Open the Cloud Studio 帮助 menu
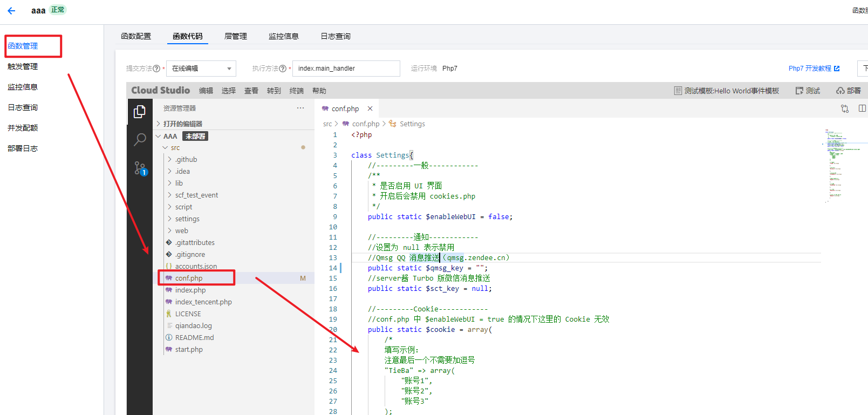 point(319,91)
